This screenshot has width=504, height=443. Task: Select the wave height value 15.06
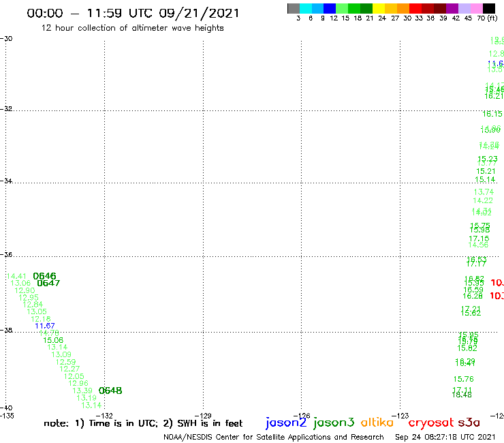pyautogui.click(x=53, y=340)
